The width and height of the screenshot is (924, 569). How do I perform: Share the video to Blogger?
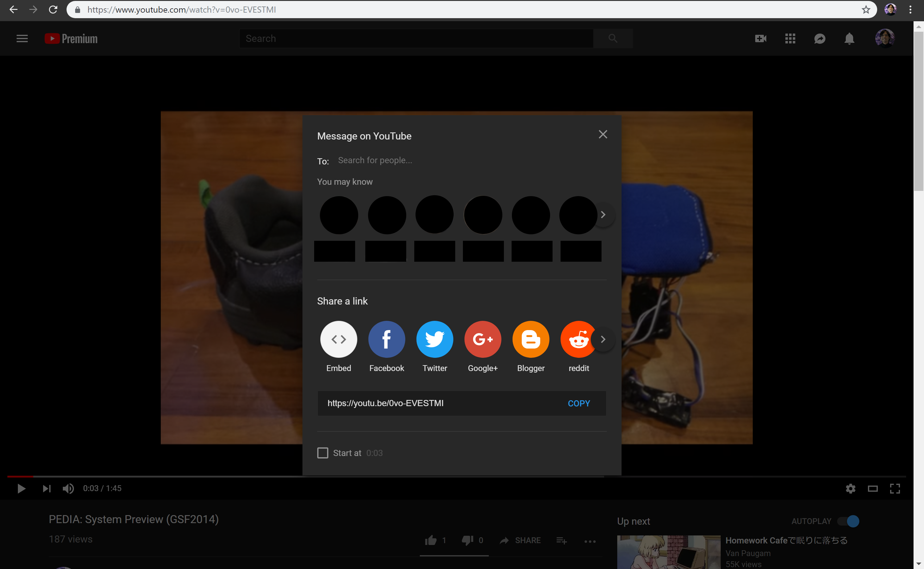pos(531,347)
